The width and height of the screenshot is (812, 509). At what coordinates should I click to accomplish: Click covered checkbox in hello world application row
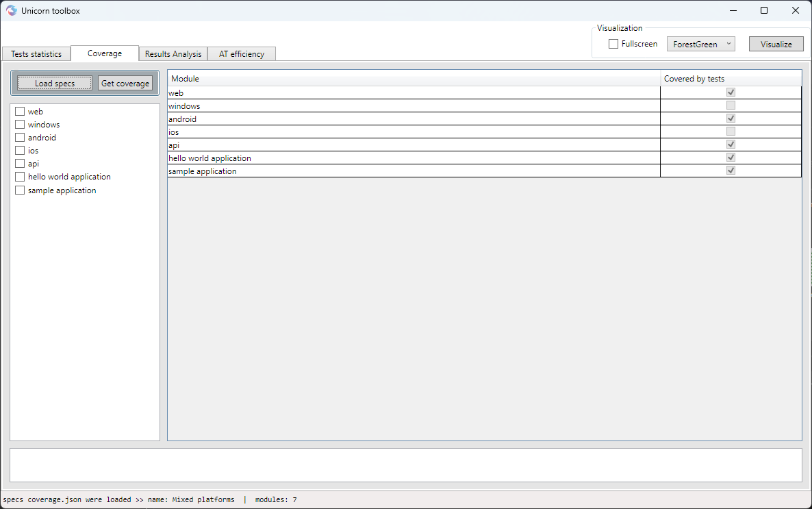pos(731,157)
